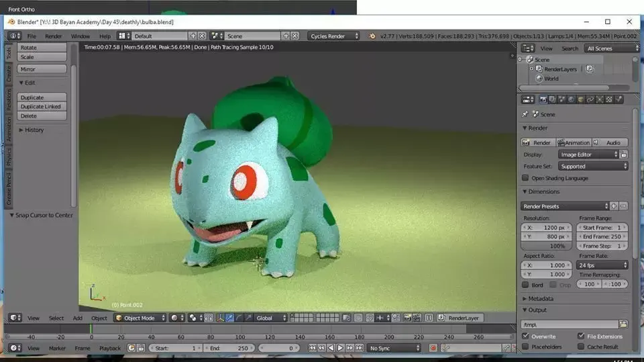The width and height of the screenshot is (644, 362).
Task: Open the Render properties camera tab
Action: click(x=543, y=99)
